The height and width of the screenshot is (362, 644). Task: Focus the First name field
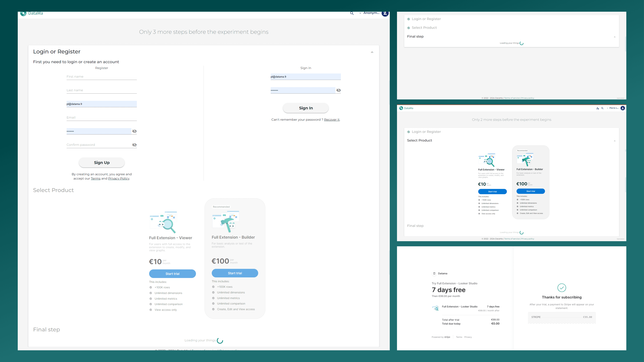click(102, 77)
